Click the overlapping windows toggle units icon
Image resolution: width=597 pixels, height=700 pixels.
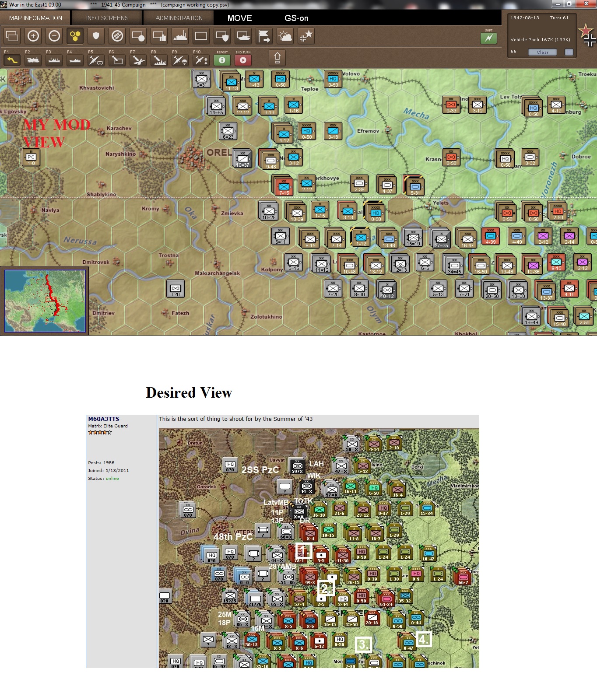12,36
